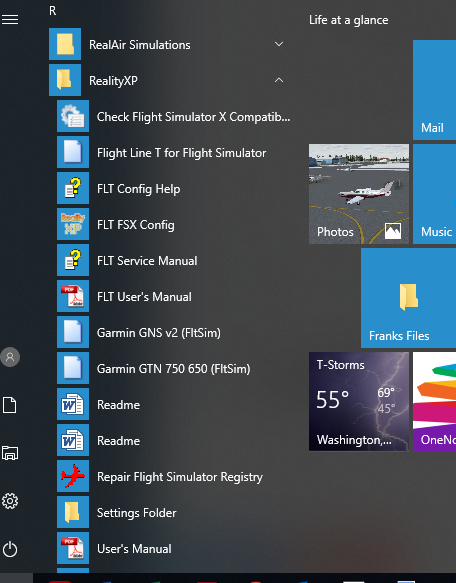Open the Music tile
The image size is (456, 583).
pyautogui.click(x=434, y=194)
